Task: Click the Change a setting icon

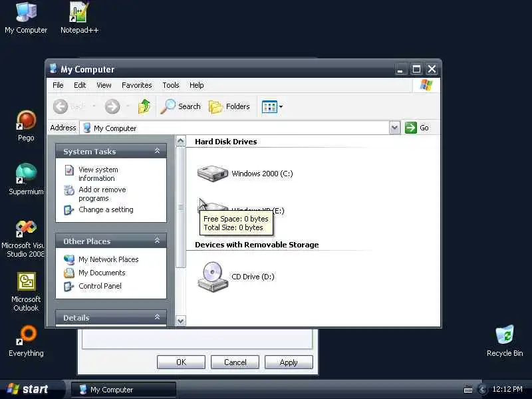Action: click(x=69, y=210)
